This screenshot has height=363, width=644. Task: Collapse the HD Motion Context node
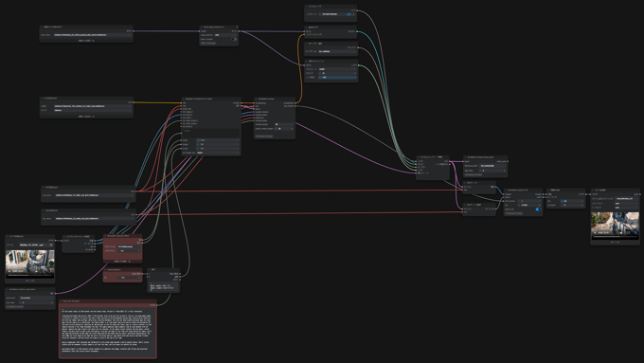(256, 100)
